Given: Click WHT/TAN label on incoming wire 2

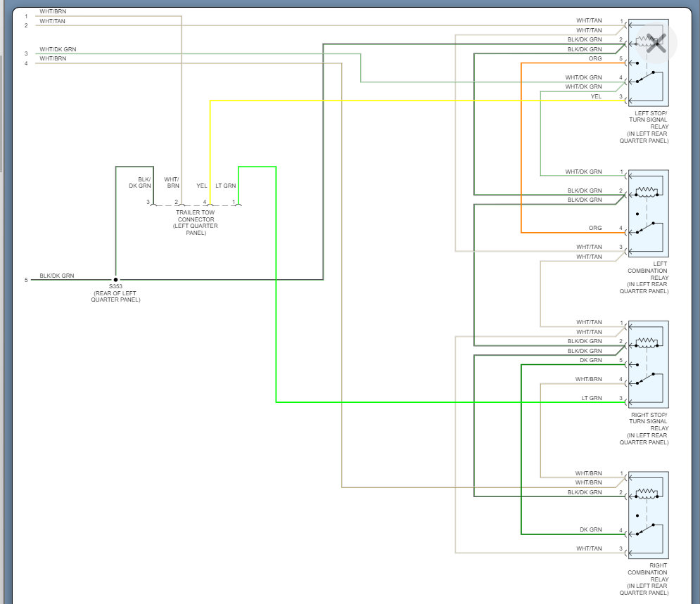Looking at the screenshot, I should click(52, 21).
